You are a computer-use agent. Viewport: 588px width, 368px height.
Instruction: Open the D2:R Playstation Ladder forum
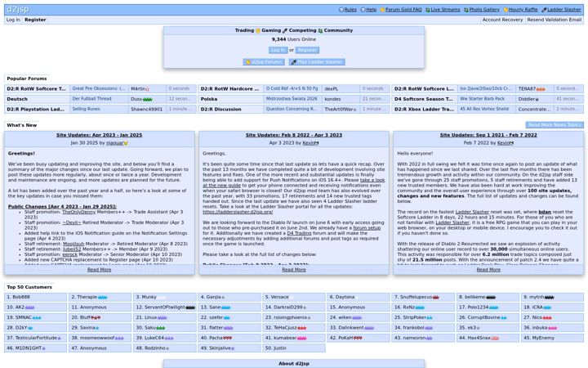point(37,110)
